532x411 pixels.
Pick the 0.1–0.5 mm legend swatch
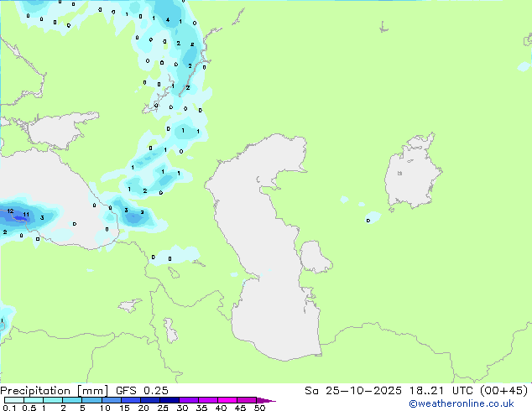coord(14,400)
